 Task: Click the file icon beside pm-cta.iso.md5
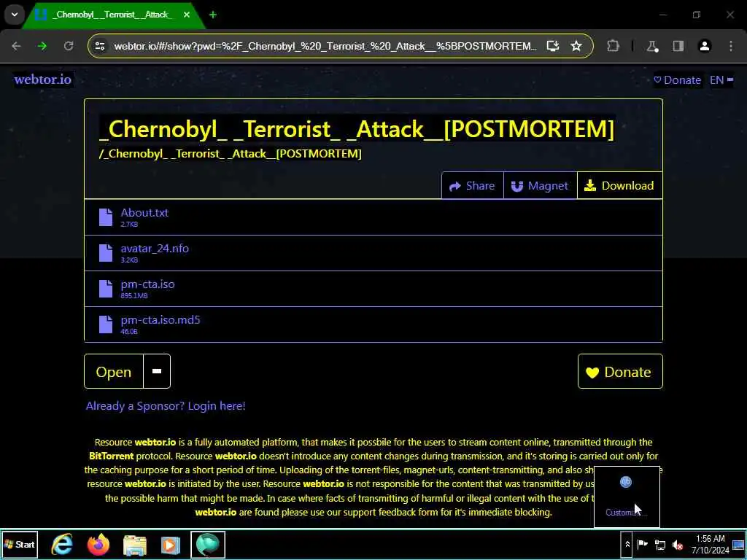[106, 324]
